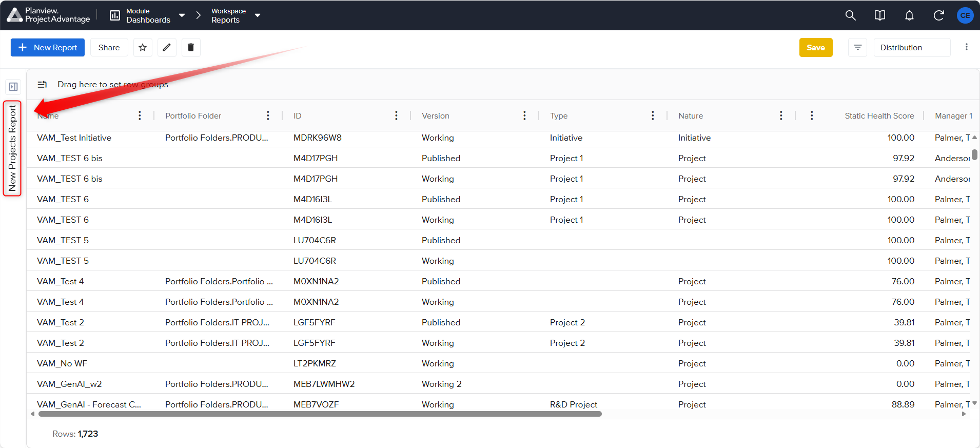The height and width of the screenshot is (448, 980).
Task: Click the Planview ProjectAdvantage logo
Action: [x=48, y=15]
